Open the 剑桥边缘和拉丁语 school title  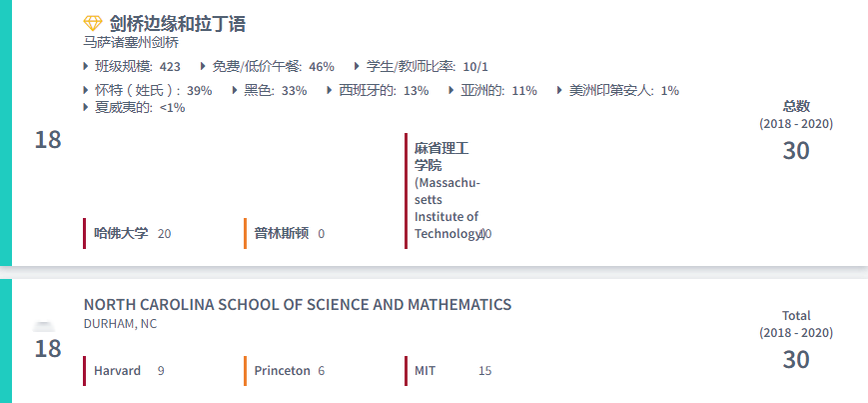pyautogui.click(x=178, y=24)
